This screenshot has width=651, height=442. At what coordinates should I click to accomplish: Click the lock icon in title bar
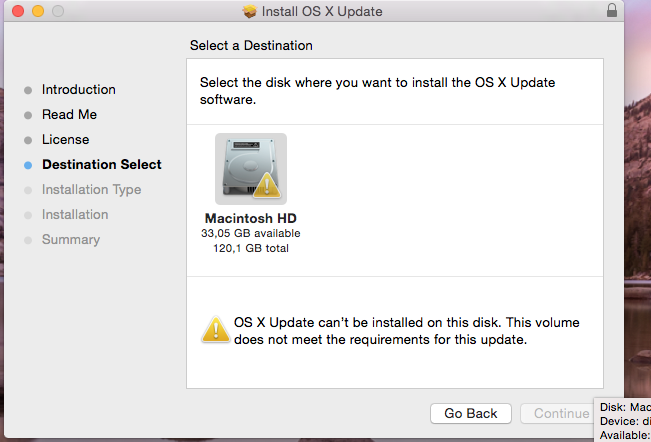[x=612, y=10]
